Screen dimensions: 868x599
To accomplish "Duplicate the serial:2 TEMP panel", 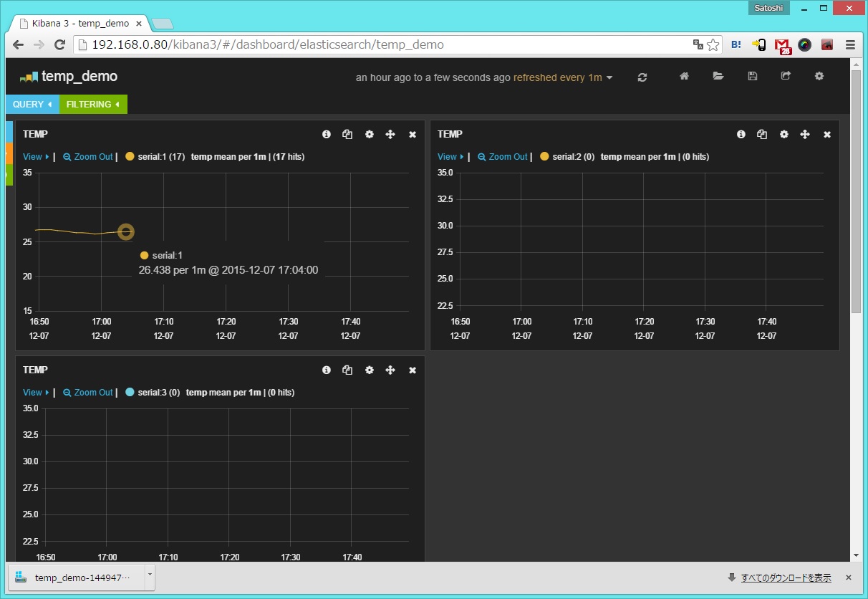I will click(762, 135).
